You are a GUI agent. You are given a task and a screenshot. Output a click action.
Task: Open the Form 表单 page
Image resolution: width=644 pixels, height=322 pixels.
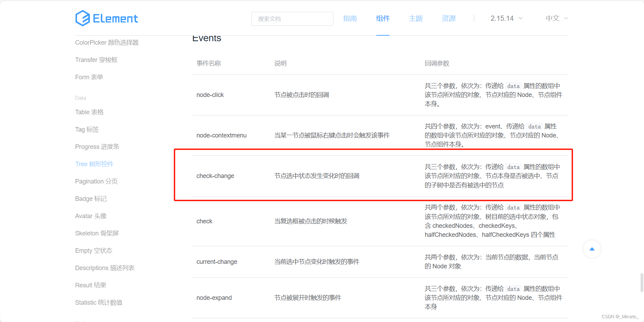[x=89, y=77]
